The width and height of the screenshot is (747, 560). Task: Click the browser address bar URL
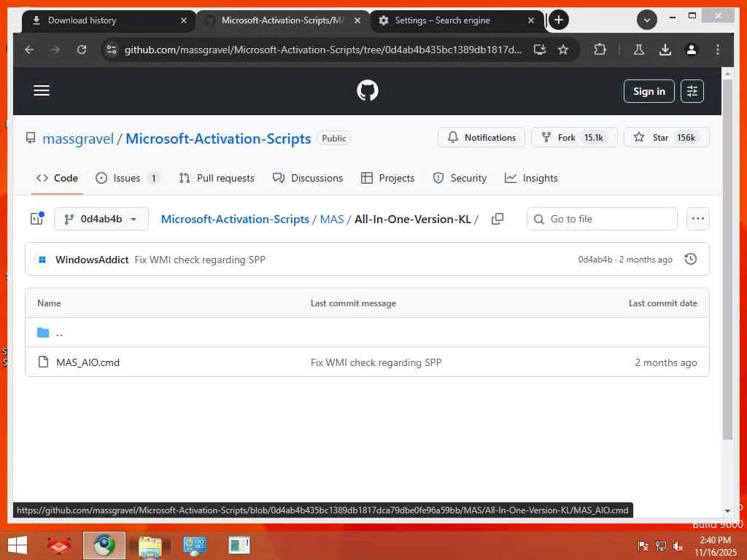tap(323, 50)
